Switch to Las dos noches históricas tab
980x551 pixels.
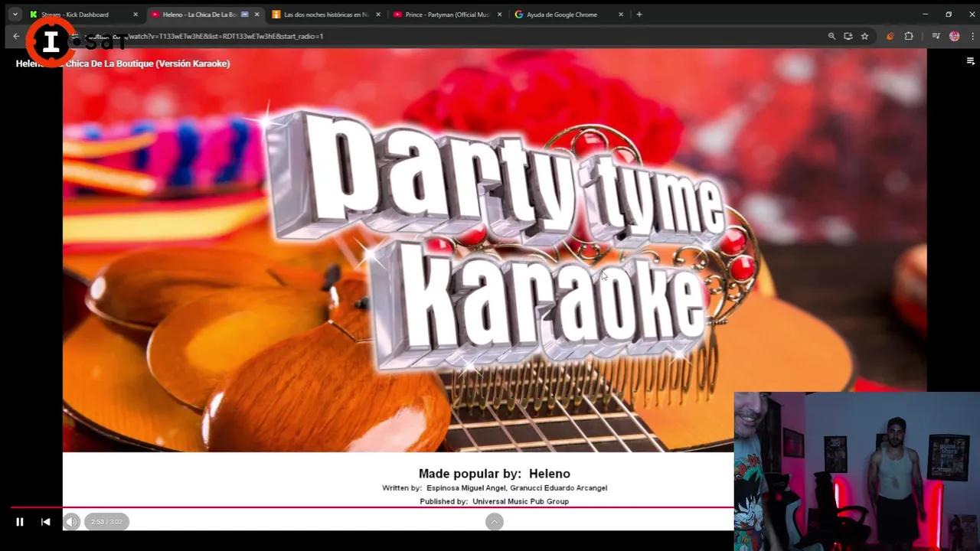325,15
